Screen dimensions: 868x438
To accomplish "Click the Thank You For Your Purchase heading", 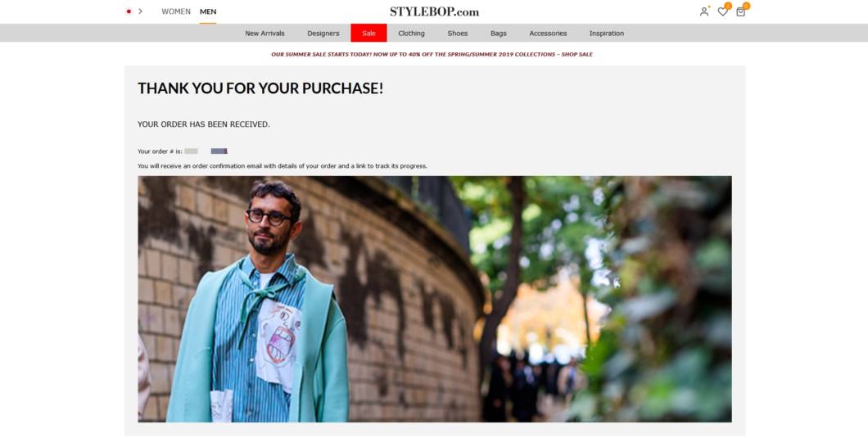I will click(x=260, y=88).
